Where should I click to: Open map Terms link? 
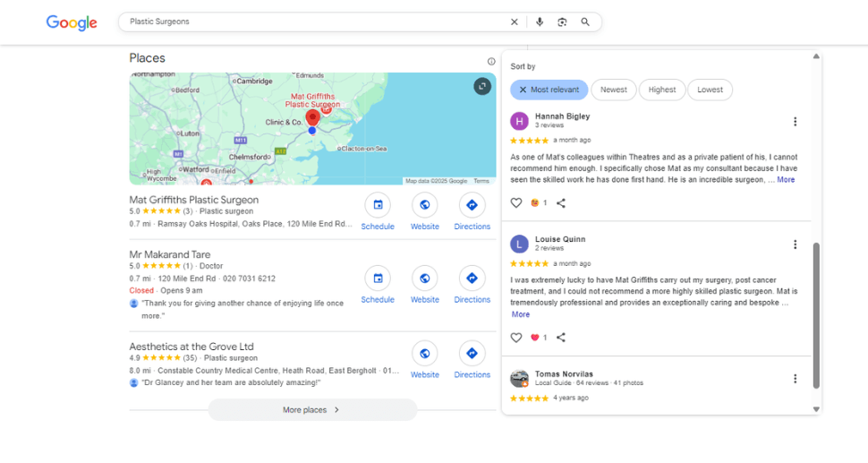(x=481, y=181)
